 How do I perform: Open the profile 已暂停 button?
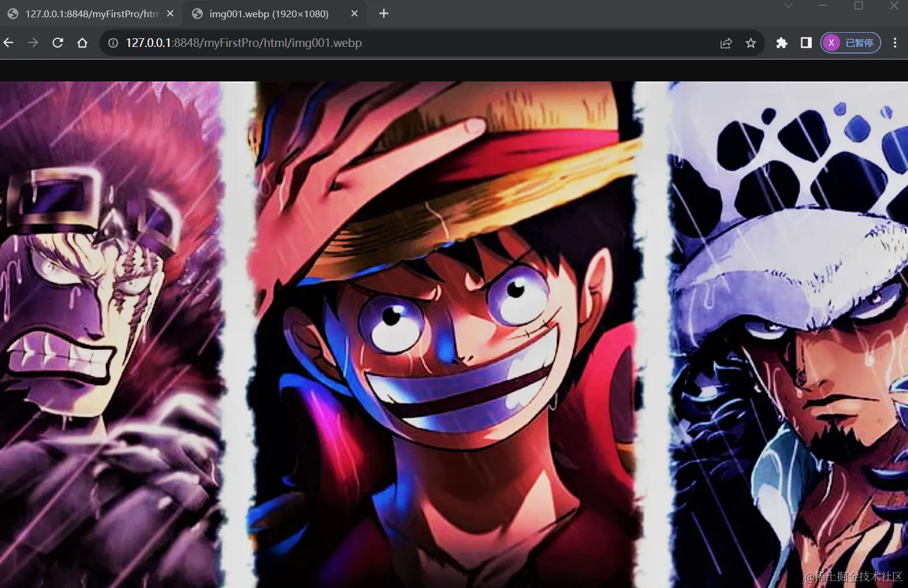[x=851, y=43]
